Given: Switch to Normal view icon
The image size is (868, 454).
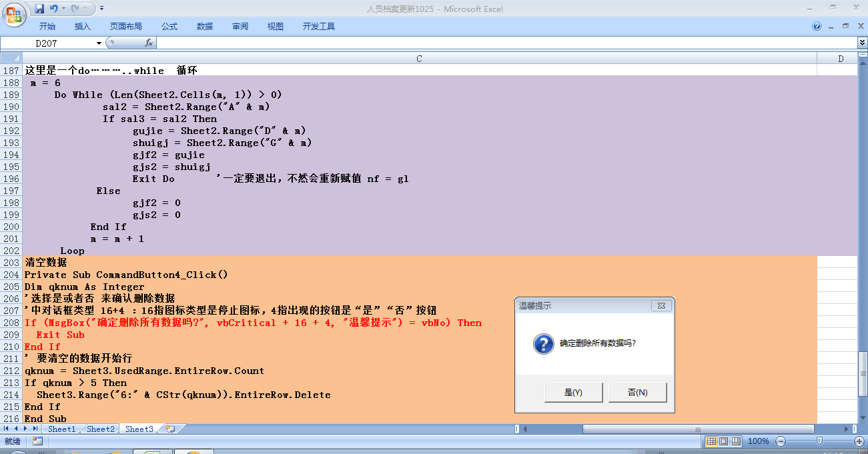Looking at the screenshot, I should [x=711, y=441].
